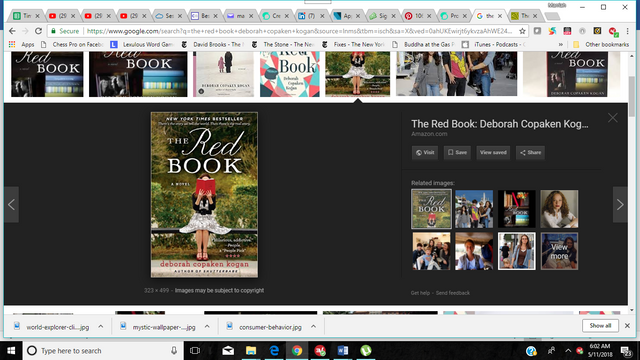The image size is (640, 360).
Task: Open the Apps shortcut in bookmarks bar
Action: (22, 44)
